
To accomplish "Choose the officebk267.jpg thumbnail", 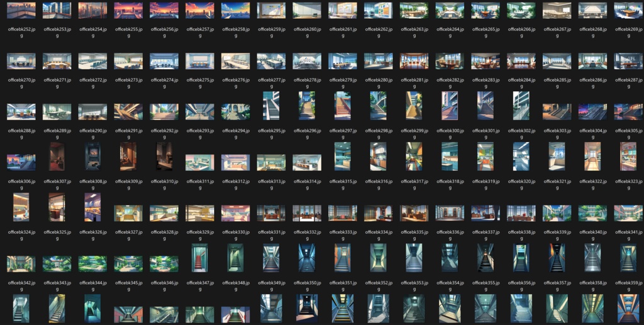I will 557,11.
